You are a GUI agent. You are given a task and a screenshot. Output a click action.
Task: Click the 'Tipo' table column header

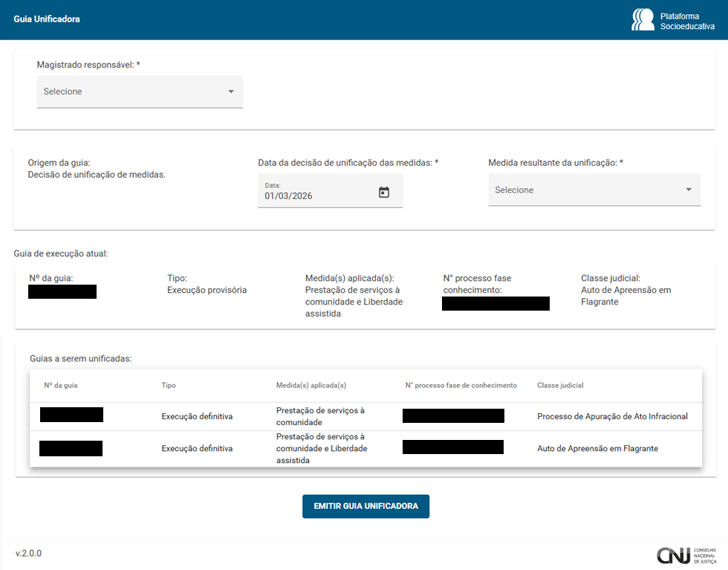coord(169,386)
